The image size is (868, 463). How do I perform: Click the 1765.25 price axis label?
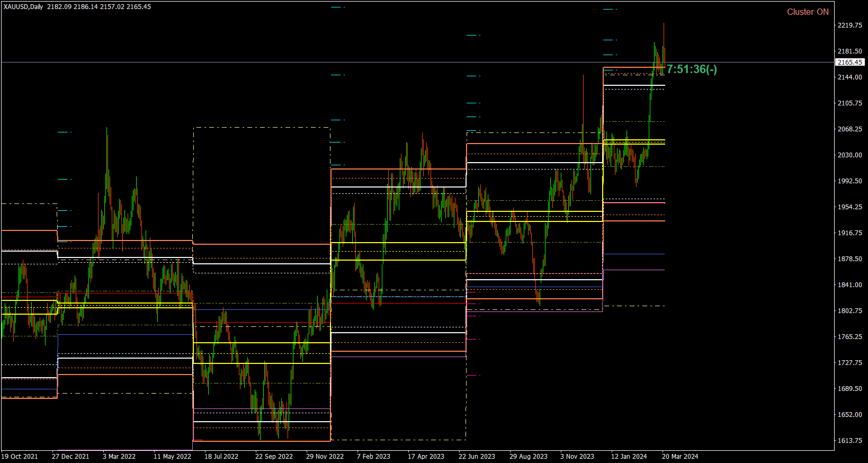pyautogui.click(x=849, y=337)
